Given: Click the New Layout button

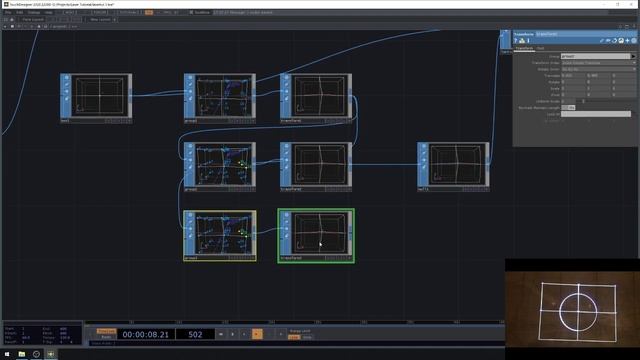Looking at the screenshot, I should (100, 19).
